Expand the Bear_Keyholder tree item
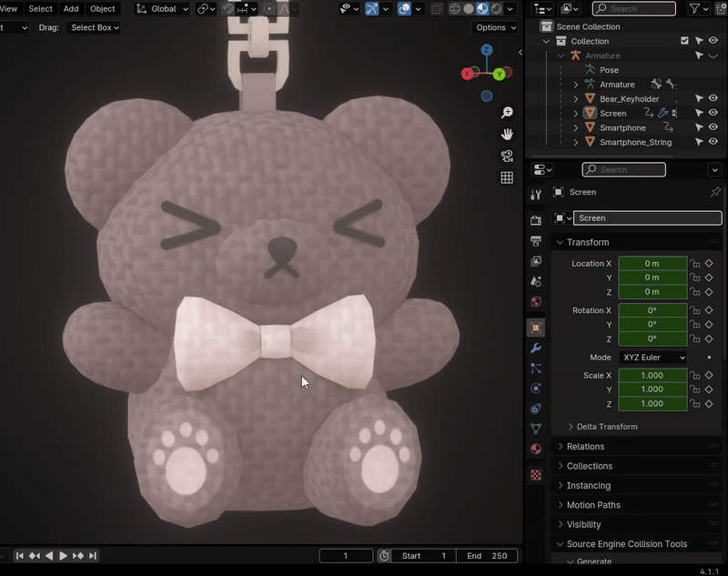Viewport: 728px width, 576px height. [x=576, y=99]
